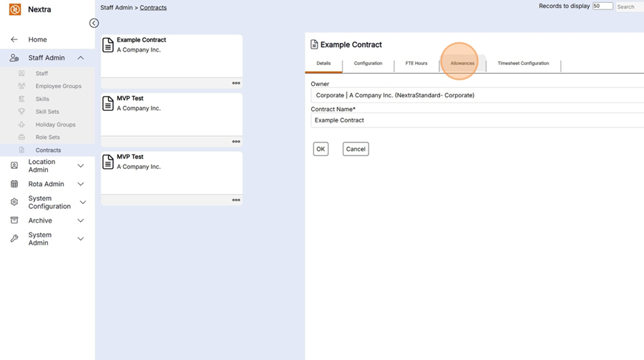Select Contracts in the sidebar menu
Viewport: 644px width, 360px height.
[48, 150]
